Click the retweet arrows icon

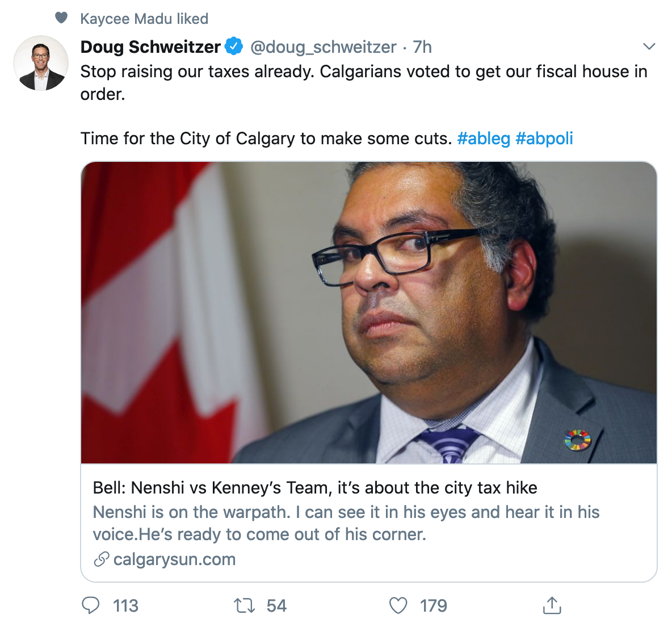tap(245, 605)
